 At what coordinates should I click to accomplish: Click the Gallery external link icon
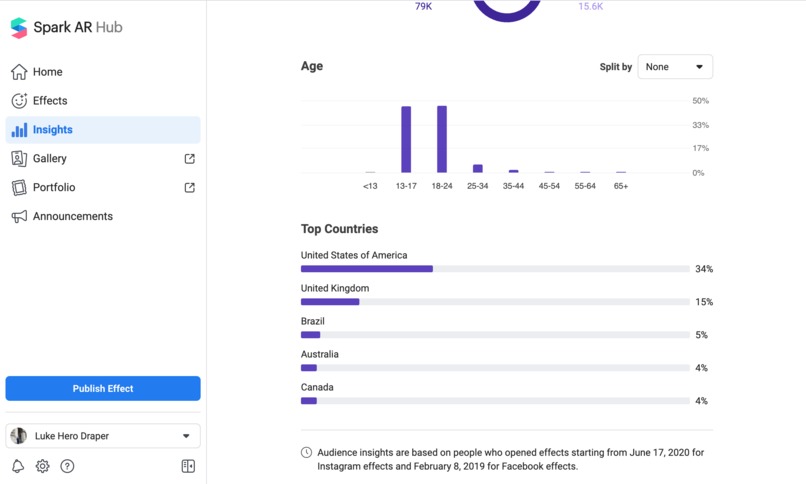coord(190,159)
